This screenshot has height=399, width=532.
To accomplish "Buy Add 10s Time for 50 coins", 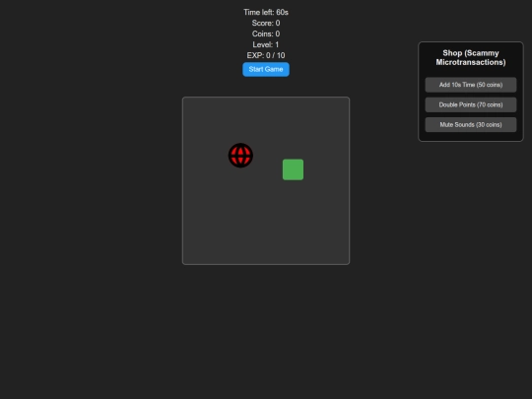I will tap(471, 85).
